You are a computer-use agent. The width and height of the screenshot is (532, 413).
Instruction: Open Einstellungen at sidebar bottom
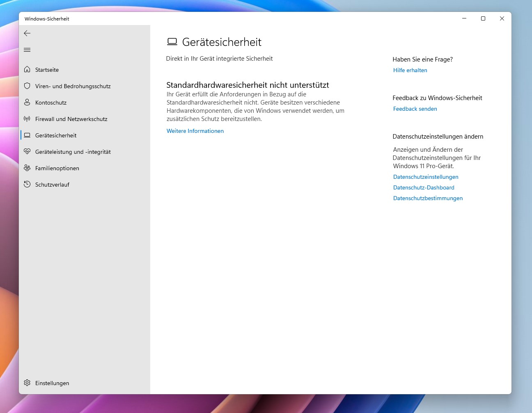click(x=85, y=383)
